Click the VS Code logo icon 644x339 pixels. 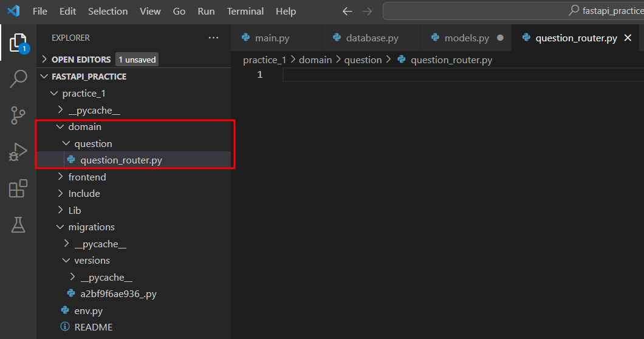tap(13, 11)
